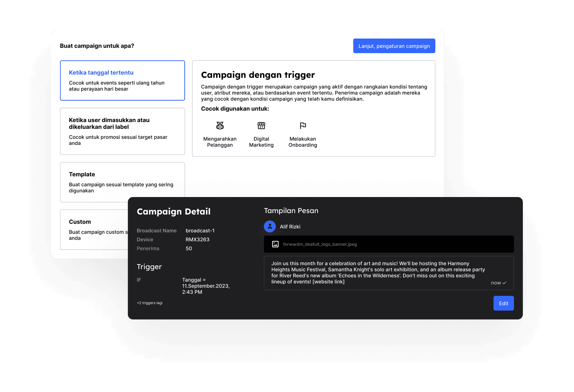574x392 pixels.
Task: Click the Melakukan Onboarding flag icon
Action: (x=303, y=126)
